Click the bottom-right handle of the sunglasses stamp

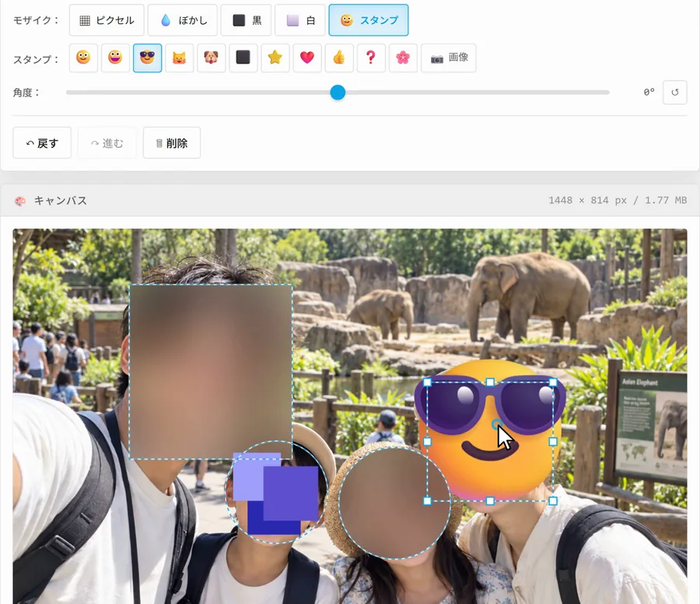(x=553, y=501)
